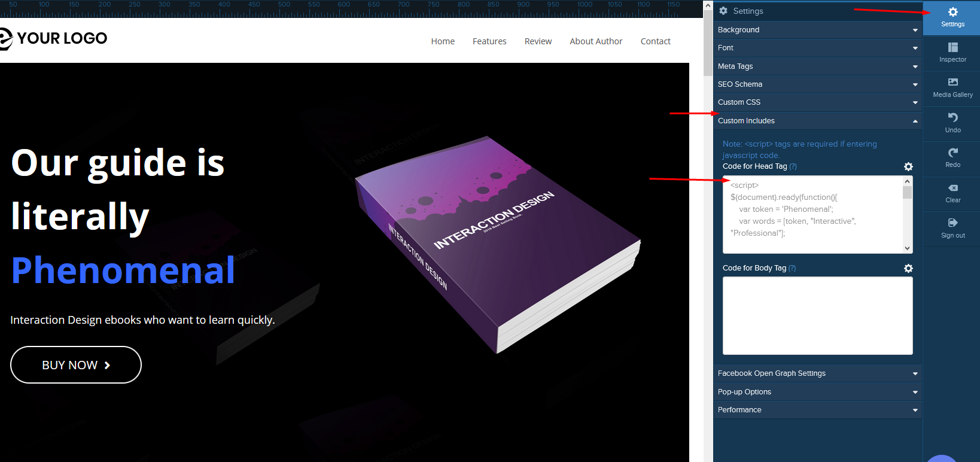Select the 'Our guide is' heading
The height and width of the screenshot is (462, 980).
click(x=118, y=163)
